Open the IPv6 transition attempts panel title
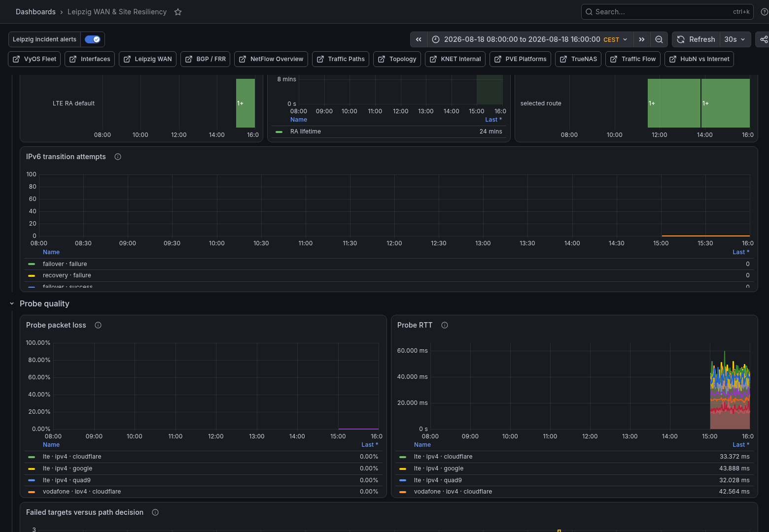This screenshot has width=769, height=532. (66, 157)
